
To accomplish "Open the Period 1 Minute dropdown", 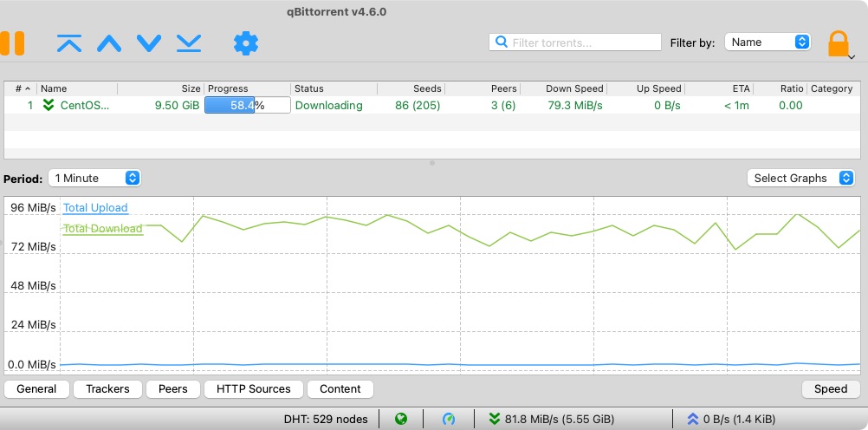I will (94, 179).
